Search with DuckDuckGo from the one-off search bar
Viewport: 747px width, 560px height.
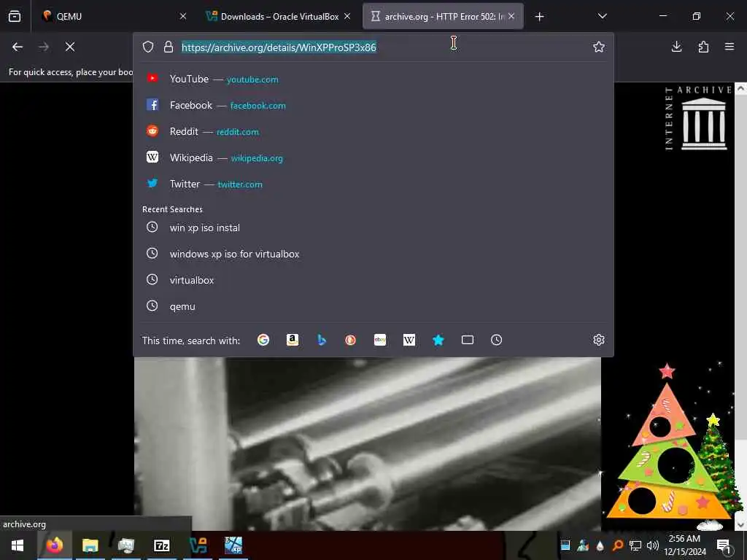click(351, 340)
